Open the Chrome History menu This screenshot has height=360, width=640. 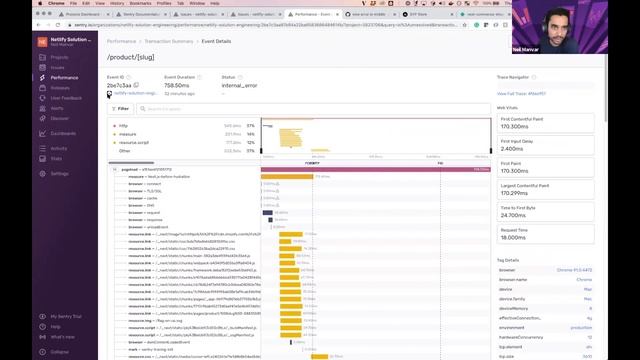pyautogui.click(x=117, y=3)
